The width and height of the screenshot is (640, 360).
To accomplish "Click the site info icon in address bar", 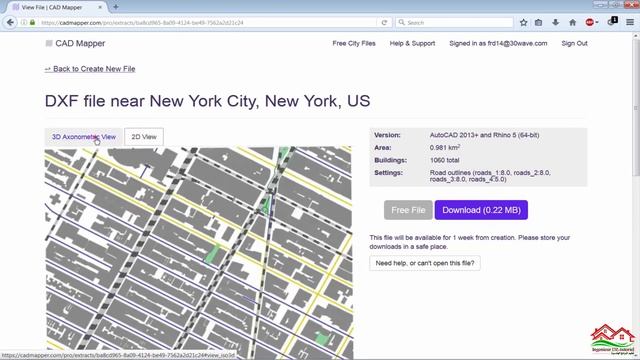I will (x=24, y=22).
